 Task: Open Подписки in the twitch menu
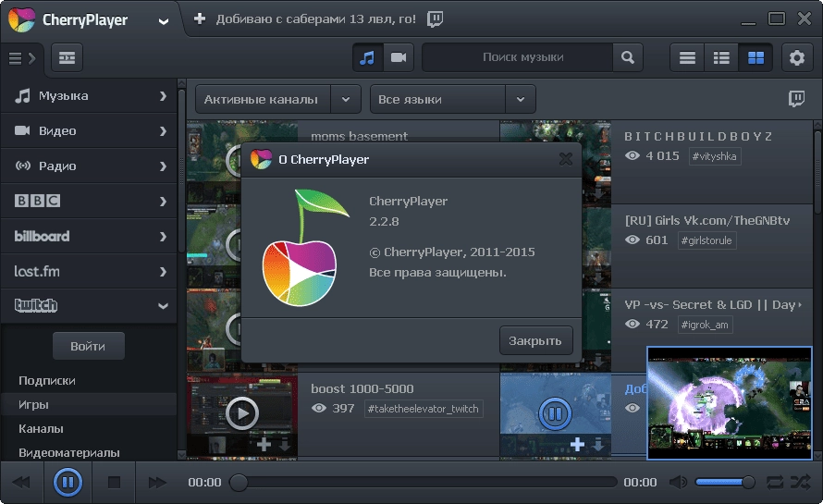pyautogui.click(x=47, y=381)
